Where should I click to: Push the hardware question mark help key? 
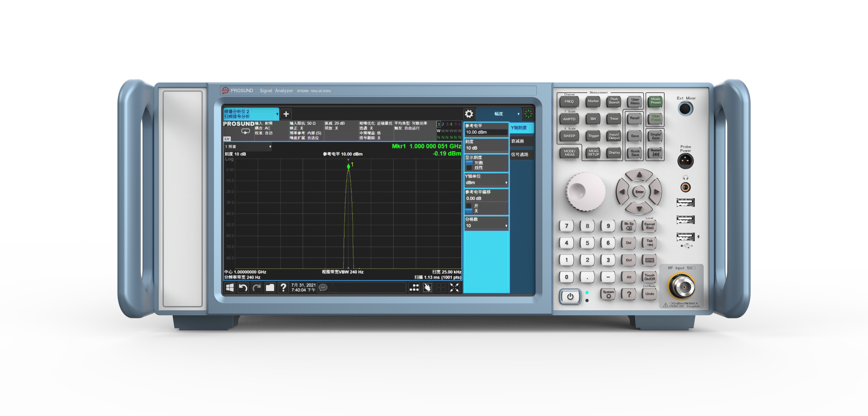pyautogui.click(x=629, y=294)
